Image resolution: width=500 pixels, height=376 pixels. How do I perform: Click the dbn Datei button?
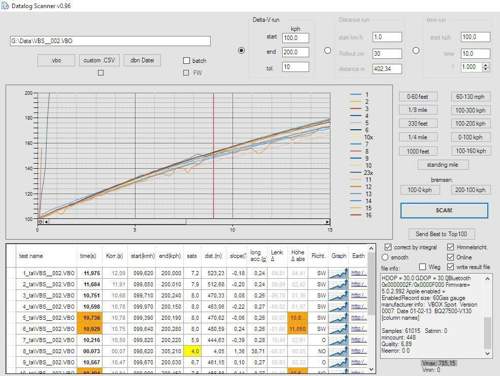tap(142, 60)
